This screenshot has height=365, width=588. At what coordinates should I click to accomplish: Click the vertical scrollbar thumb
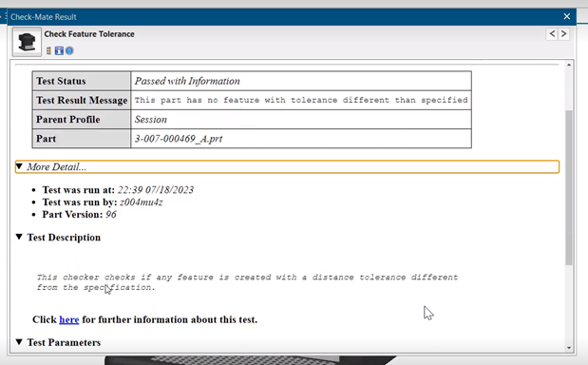pyautogui.click(x=569, y=187)
